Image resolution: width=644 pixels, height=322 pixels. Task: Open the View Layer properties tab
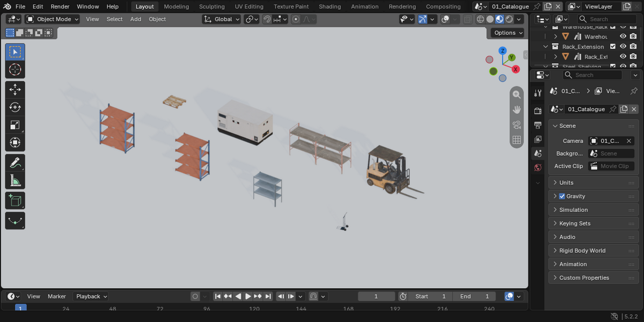[538, 139]
